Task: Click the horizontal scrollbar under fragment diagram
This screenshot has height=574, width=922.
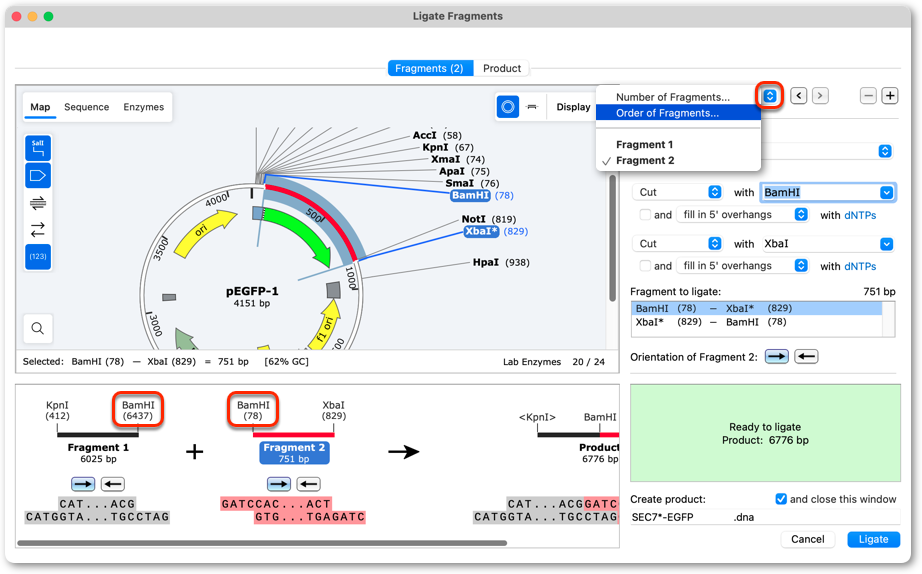Action: click(262, 543)
